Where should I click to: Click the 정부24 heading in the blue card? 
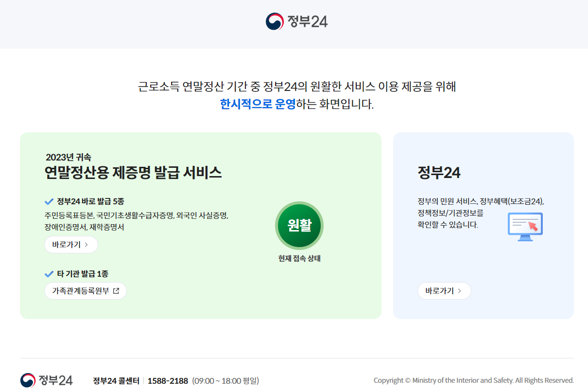(x=439, y=173)
